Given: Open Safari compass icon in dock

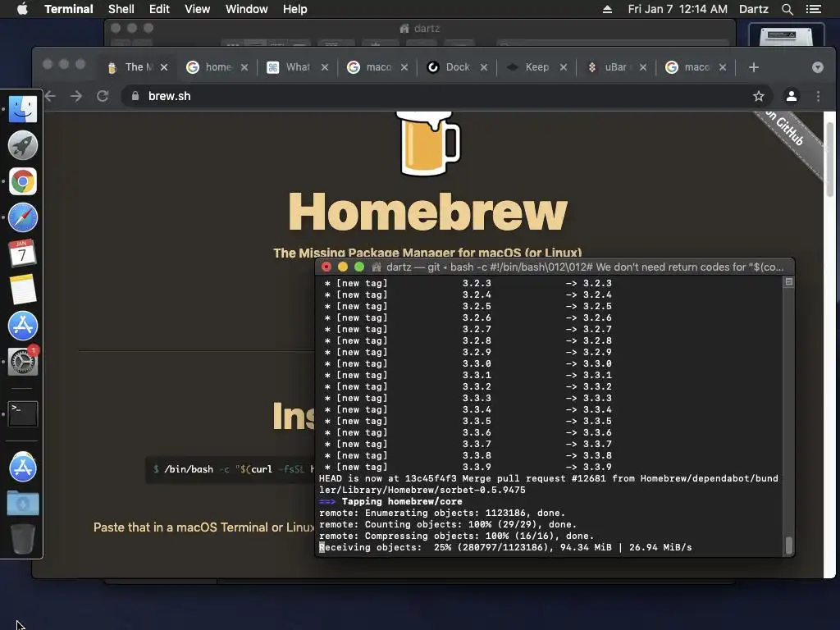Looking at the screenshot, I should click(22, 217).
